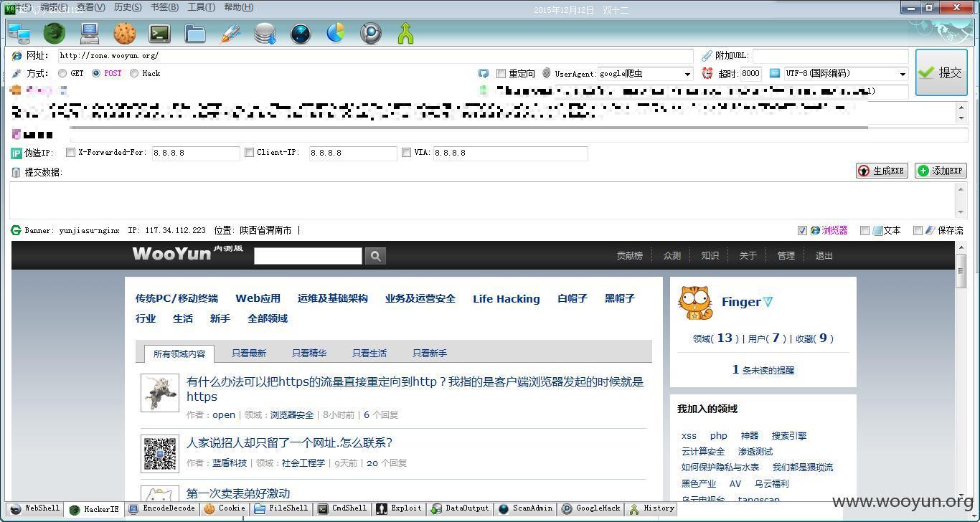This screenshot has height=522, width=980.
Task: Click the green merge-arrow History icon in the top toolbar
Action: (x=406, y=33)
